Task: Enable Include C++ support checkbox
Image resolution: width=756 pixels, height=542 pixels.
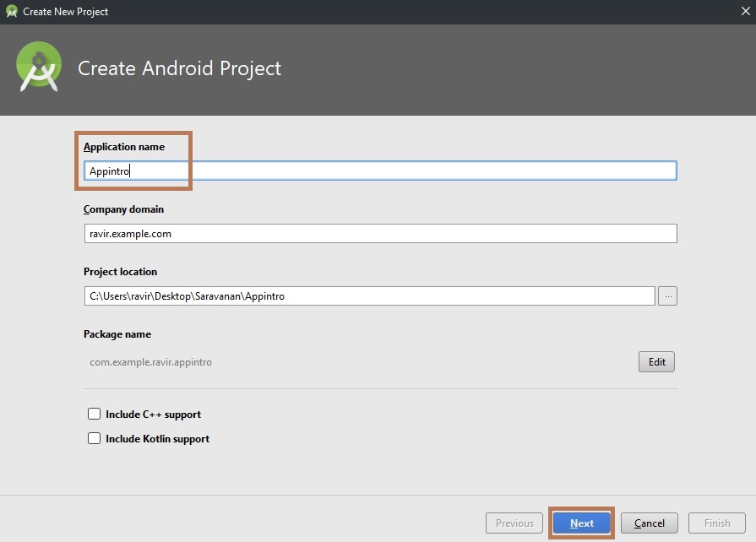Action: [x=95, y=415]
